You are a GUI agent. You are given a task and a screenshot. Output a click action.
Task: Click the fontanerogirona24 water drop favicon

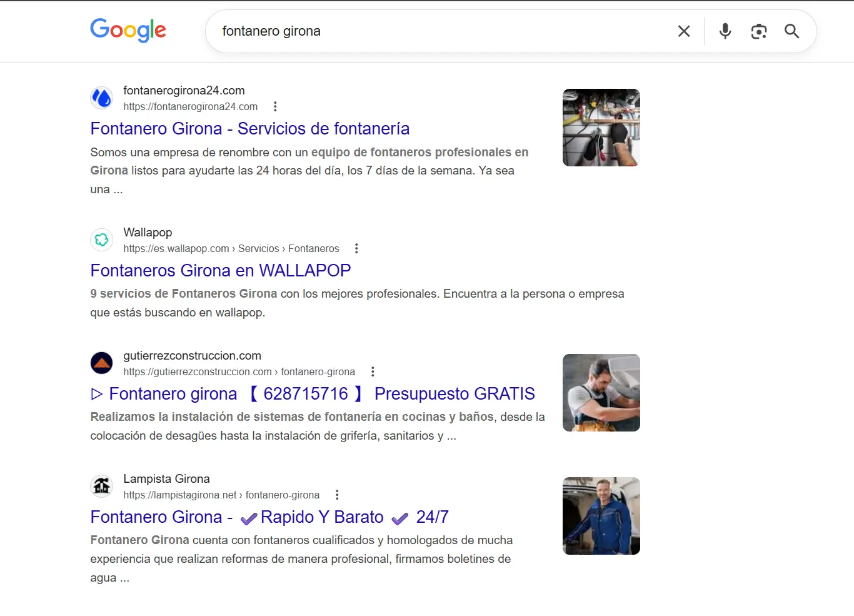coord(102,98)
